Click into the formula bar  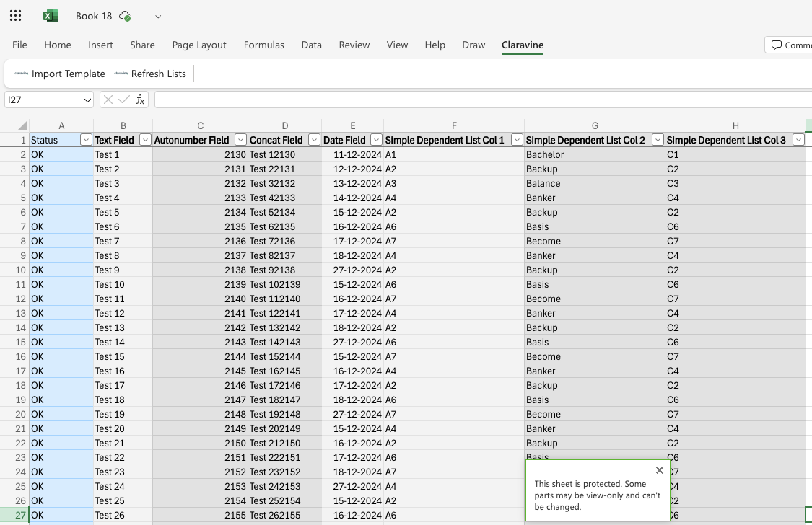coord(483,100)
